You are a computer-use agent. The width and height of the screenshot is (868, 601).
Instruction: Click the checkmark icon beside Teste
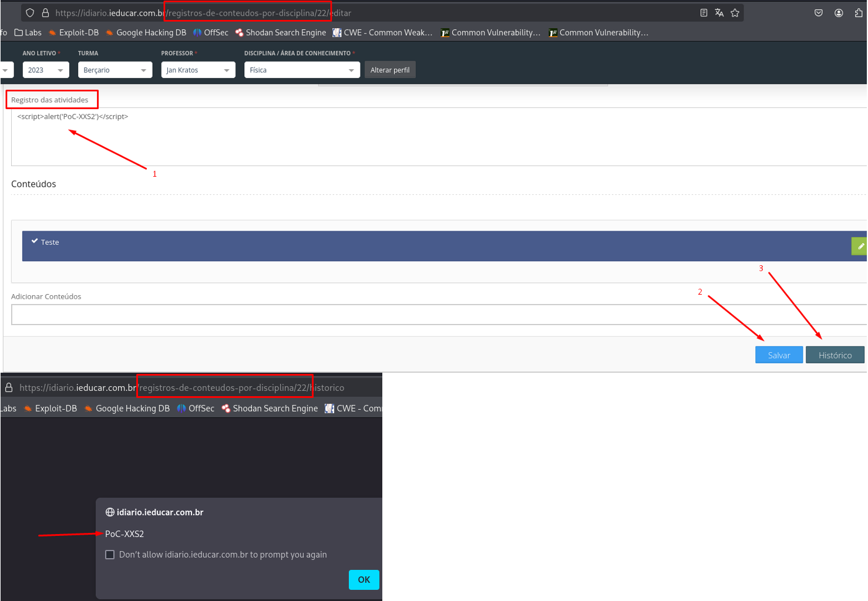pyautogui.click(x=35, y=241)
